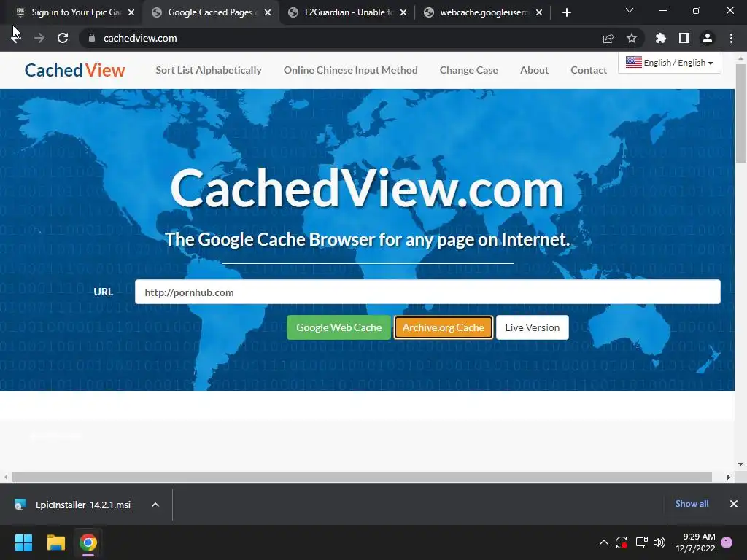This screenshot has height=560, width=747.
Task: Toggle the browser side panel icon
Action: (x=684, y=38)
